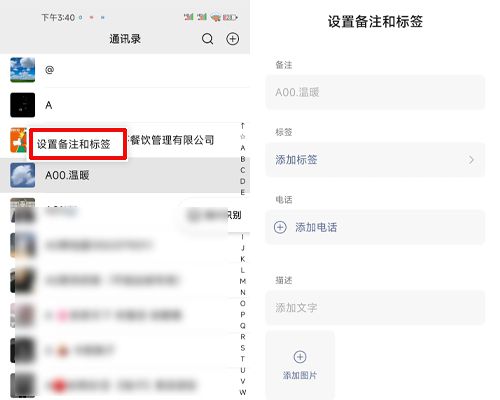Jump to index letter N

243,292
